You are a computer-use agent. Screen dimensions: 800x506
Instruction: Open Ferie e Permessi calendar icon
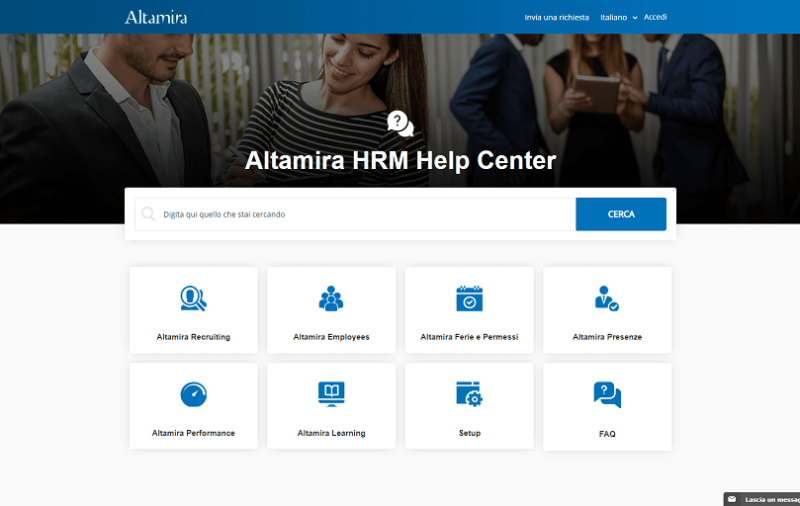469,298
